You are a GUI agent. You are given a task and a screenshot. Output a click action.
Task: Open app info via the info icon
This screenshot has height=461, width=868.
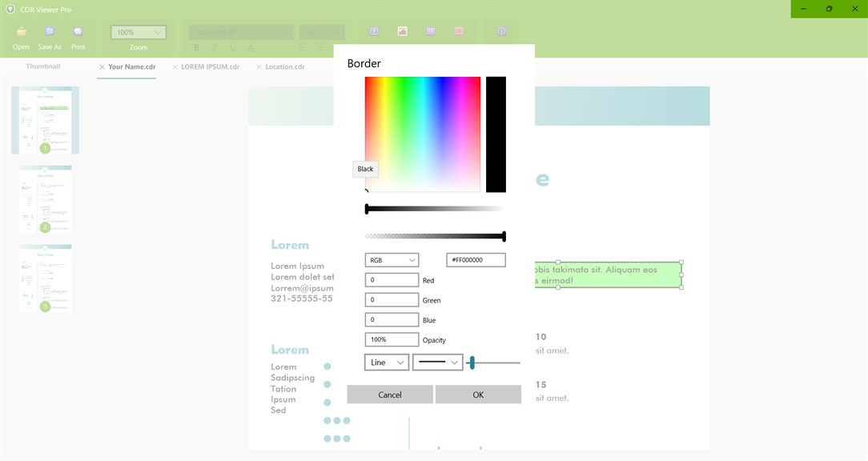(501, 30)
